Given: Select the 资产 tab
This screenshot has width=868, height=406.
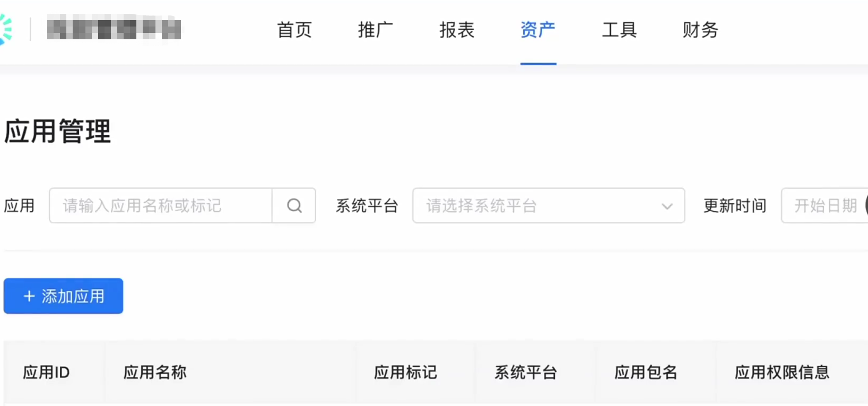Looking at the screenshot, I should (x=538, y=30).
